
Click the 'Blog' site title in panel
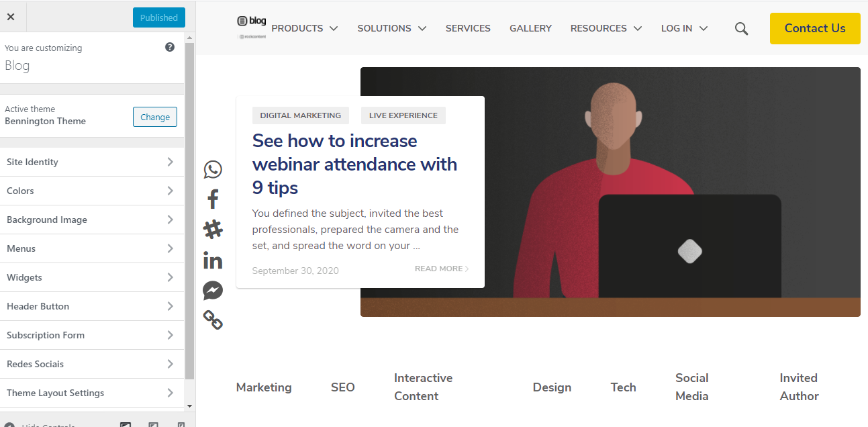(x=17, y=66)
